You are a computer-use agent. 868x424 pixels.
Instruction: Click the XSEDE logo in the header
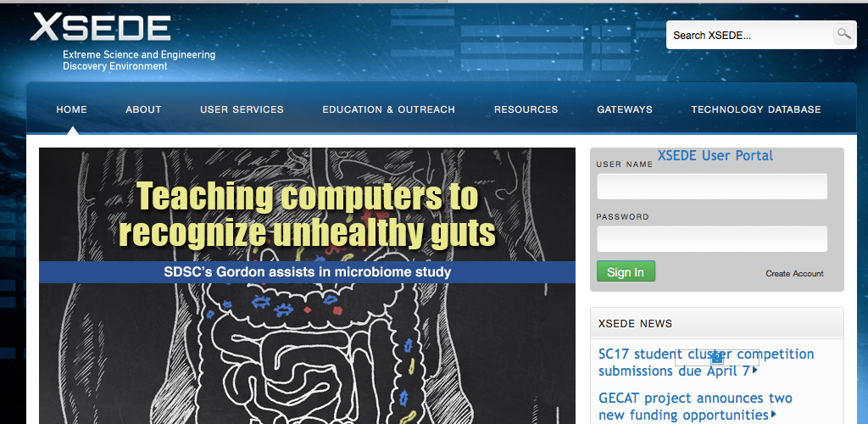click(101, 27)
